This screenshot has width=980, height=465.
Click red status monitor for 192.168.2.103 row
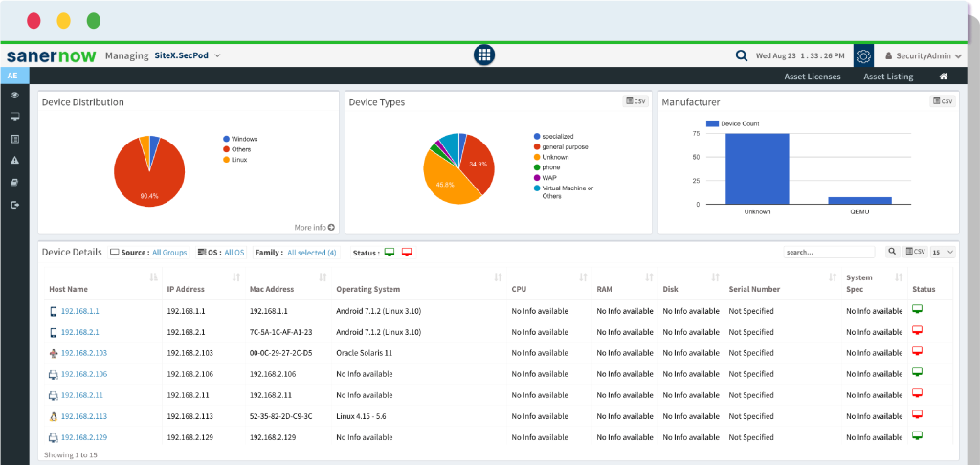[x=918, y=351]
